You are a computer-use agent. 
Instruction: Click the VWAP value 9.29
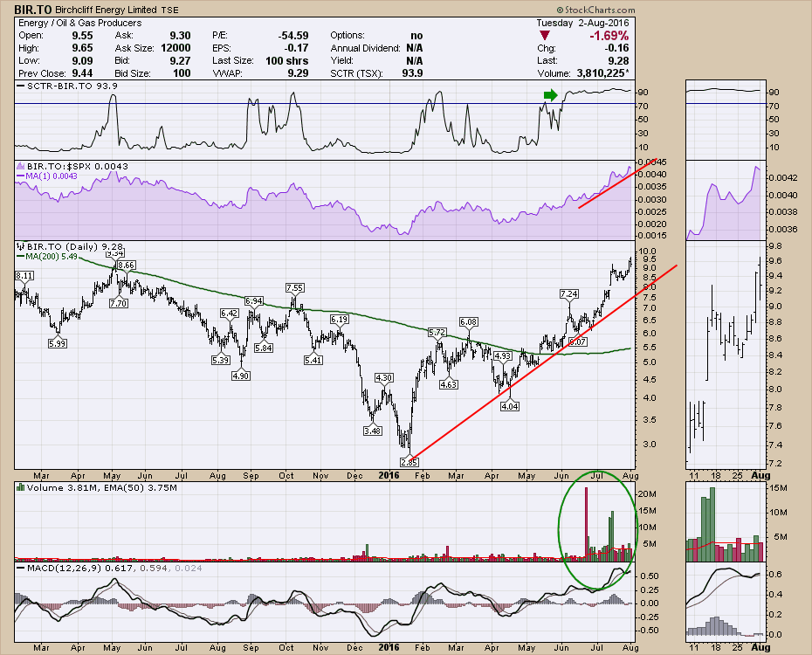coord(299,73)
